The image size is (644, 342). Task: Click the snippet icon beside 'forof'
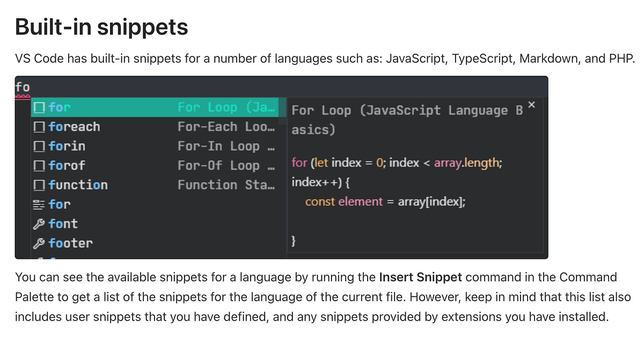(x=39, y=166)
